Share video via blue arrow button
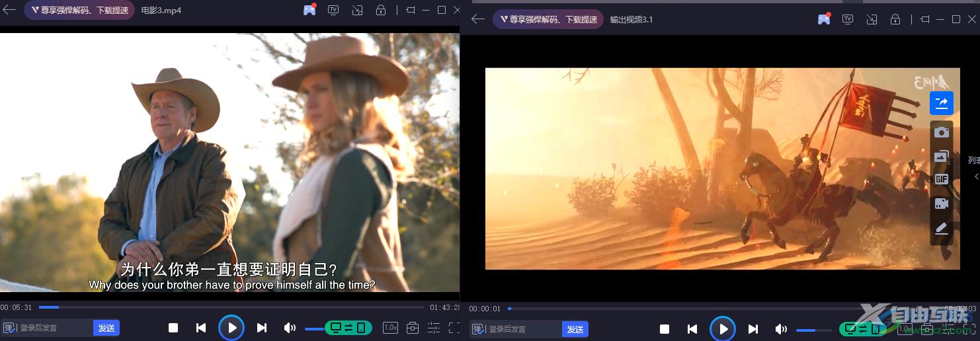 (x=942, y=103)
